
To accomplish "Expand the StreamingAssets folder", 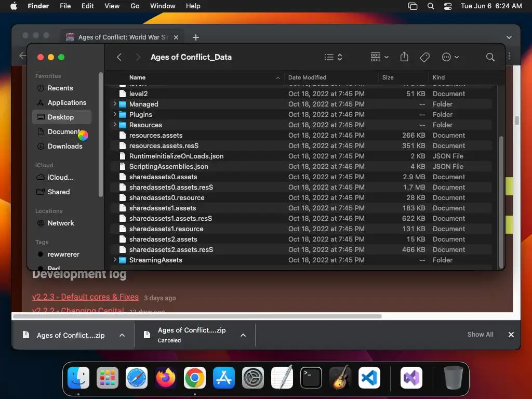I will [115, 260].
